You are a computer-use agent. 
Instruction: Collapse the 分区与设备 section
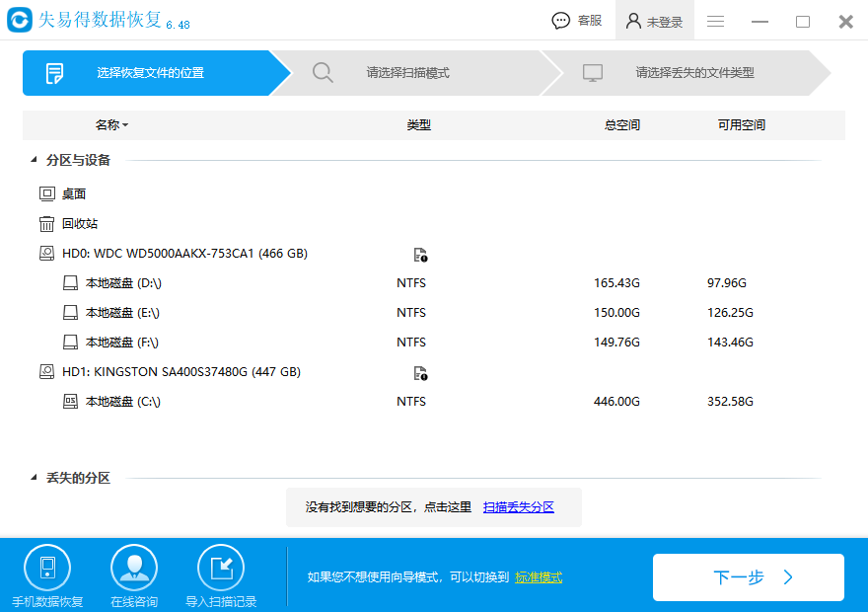pos(34,160)
